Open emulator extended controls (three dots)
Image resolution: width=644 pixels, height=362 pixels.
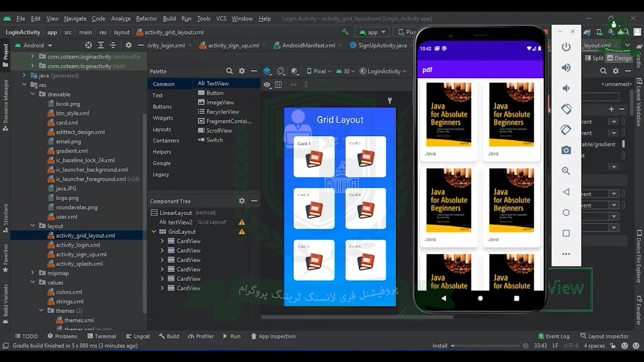566,254
